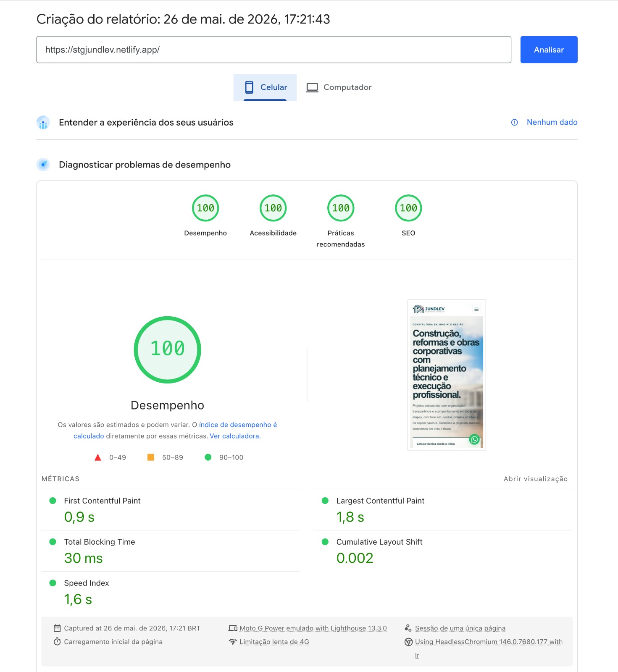Switch to the Celular tab

pyautogui.click(x=265, y=87)
